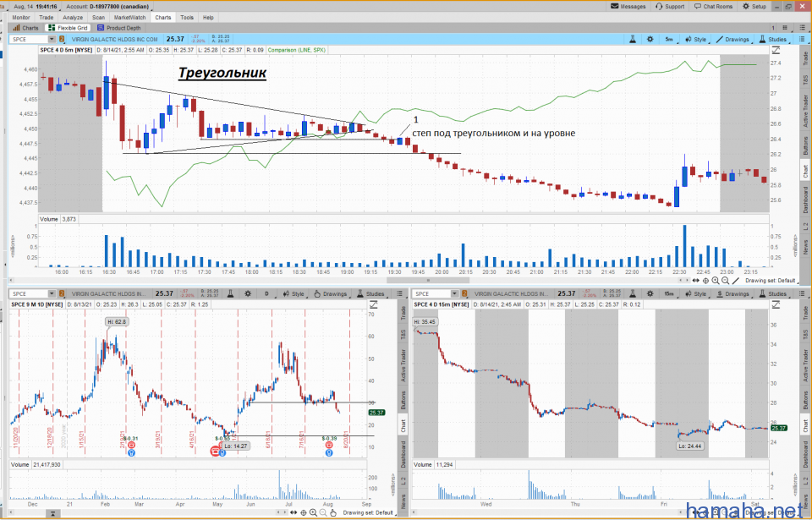Viewport: 812px width, 520px height.
Task: Switch to the Monitor tab
Action: (x=21, y=17)
